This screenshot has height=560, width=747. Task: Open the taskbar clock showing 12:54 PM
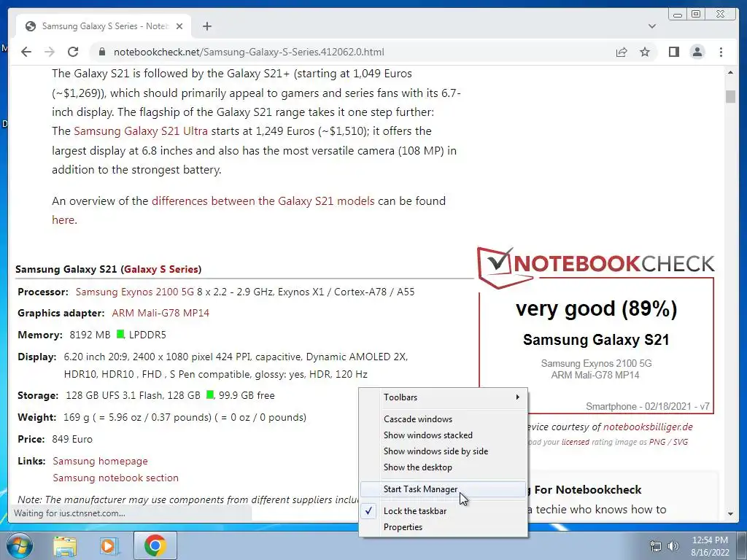[710, 546]
